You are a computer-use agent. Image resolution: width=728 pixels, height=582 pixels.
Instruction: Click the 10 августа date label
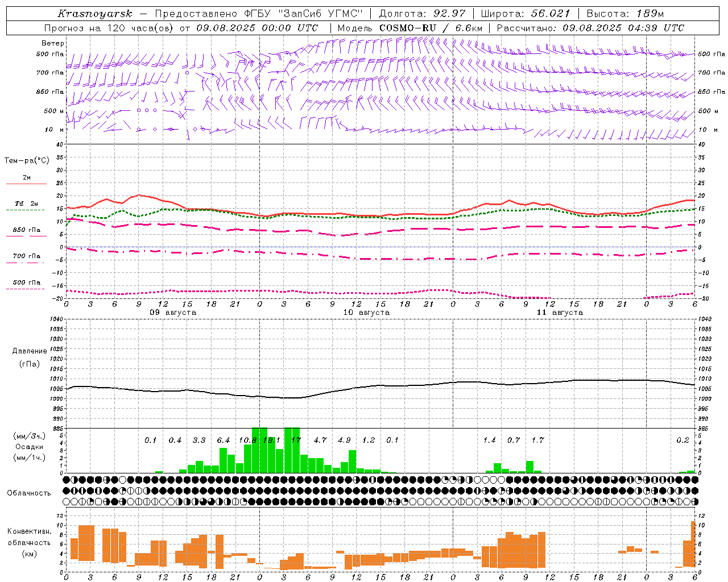click(366, 313)
